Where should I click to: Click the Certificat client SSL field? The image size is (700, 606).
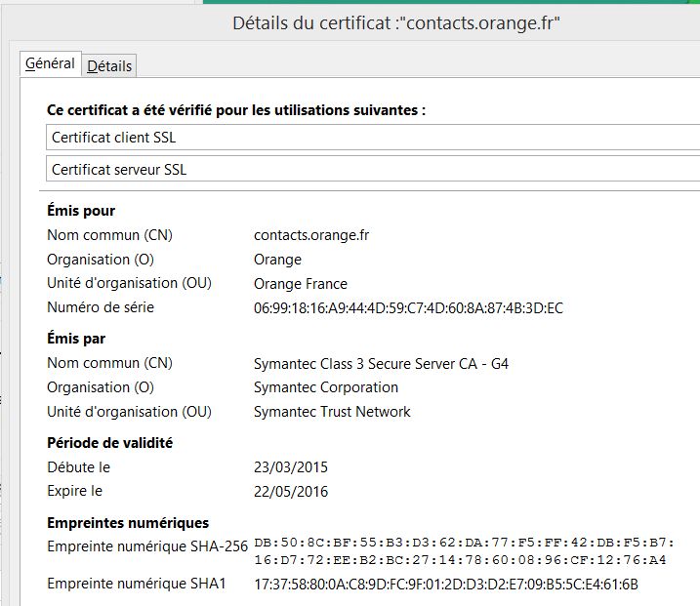(371, 138)
